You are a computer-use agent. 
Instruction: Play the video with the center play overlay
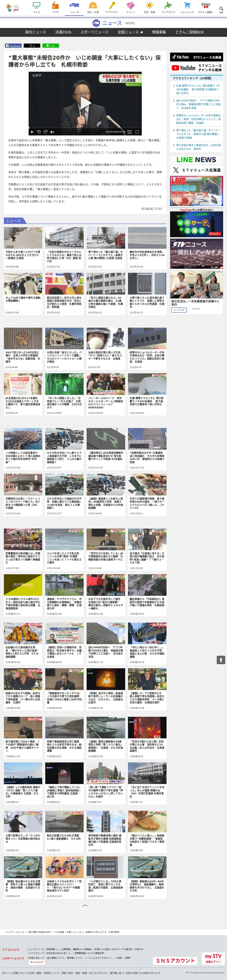pos(86,103)
